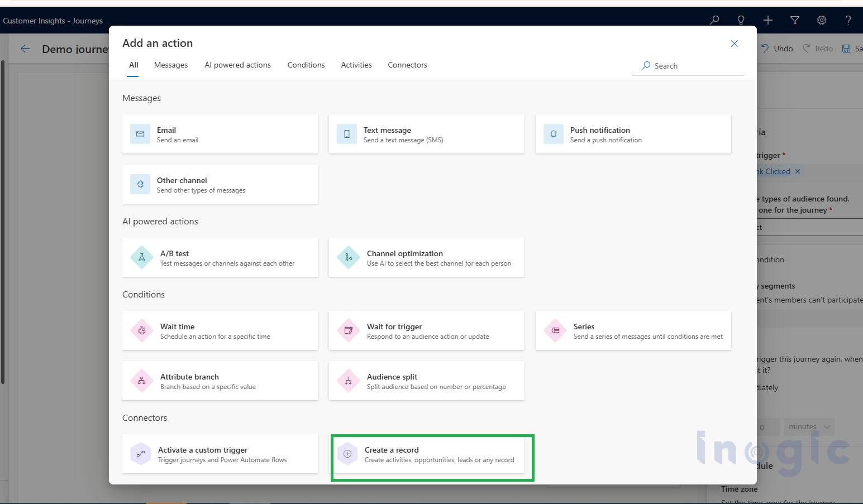Choose the Create a record connector
This screenshot has width=863, height=504.
pos(427,454)
